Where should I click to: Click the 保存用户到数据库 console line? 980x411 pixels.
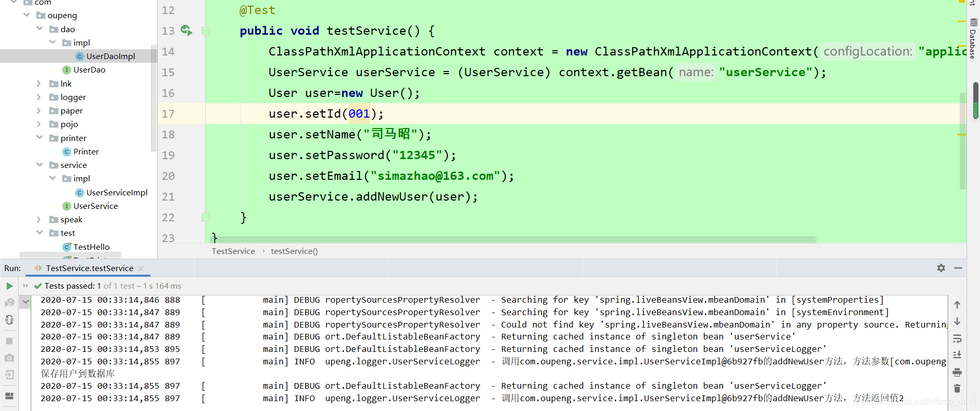[x=78, y=374]
